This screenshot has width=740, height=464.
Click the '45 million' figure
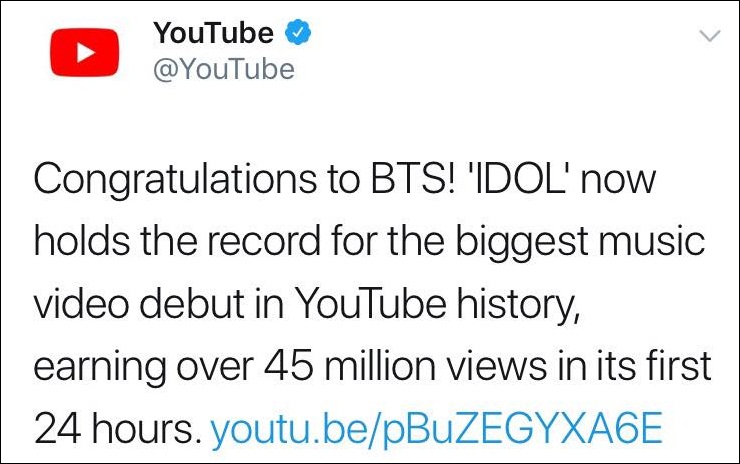click(x=350, y=365)
